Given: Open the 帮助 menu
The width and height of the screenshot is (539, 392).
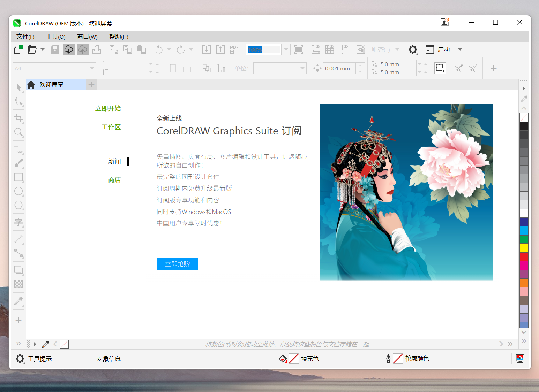Looking at the screenshot, I should point(119,37).
